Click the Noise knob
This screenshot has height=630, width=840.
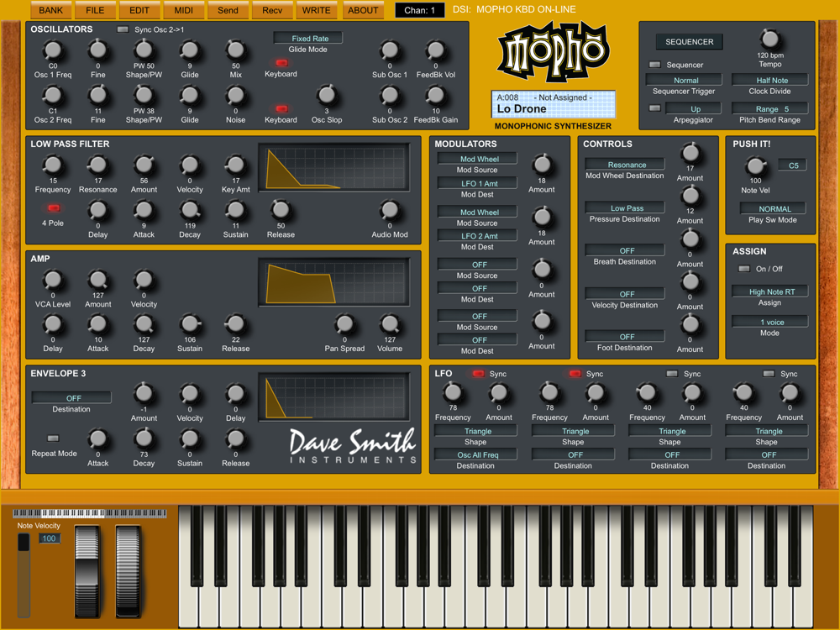point(236,96)
